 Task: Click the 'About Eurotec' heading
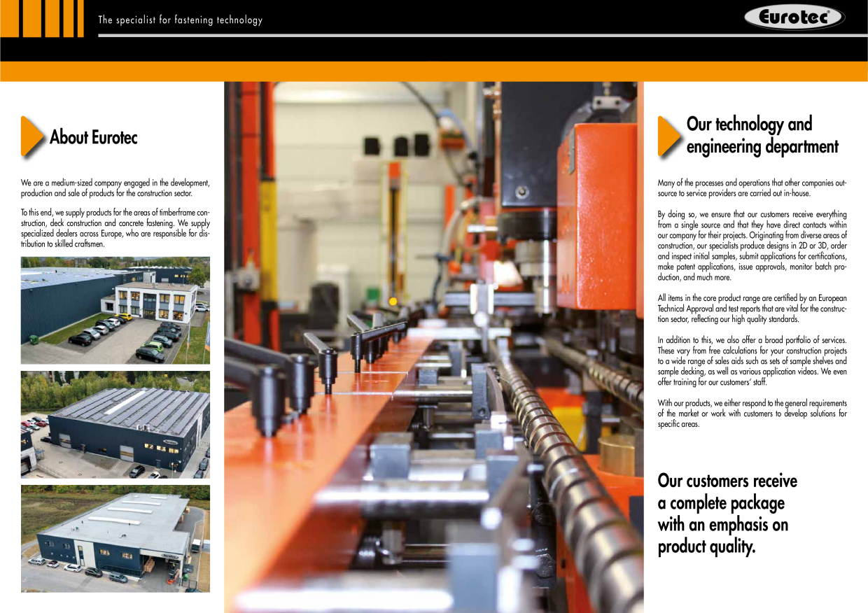click(x=94, y=137)
